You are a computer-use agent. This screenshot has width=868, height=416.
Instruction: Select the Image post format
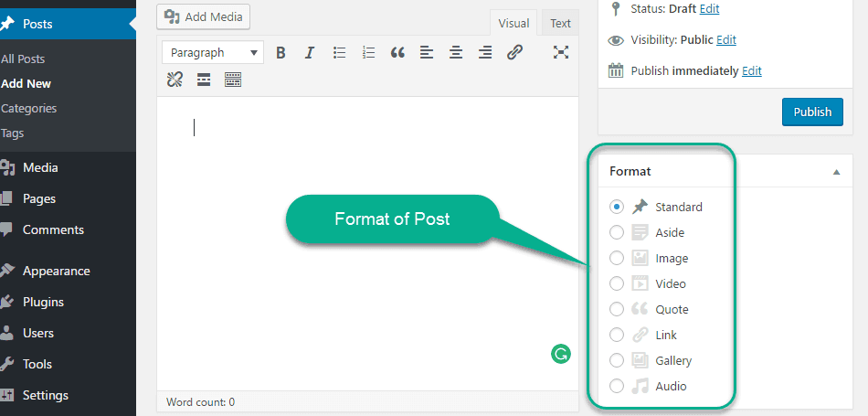pos(616,258)
